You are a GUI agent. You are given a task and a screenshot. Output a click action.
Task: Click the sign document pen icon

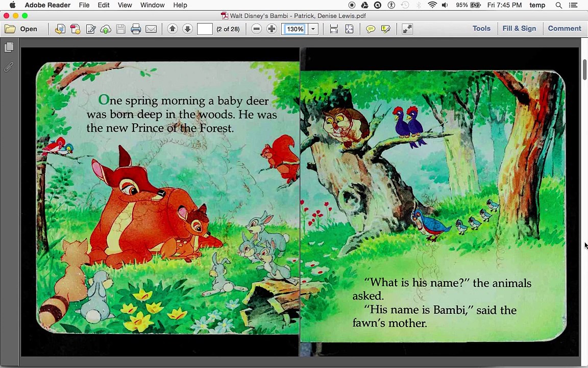point(91,29)
